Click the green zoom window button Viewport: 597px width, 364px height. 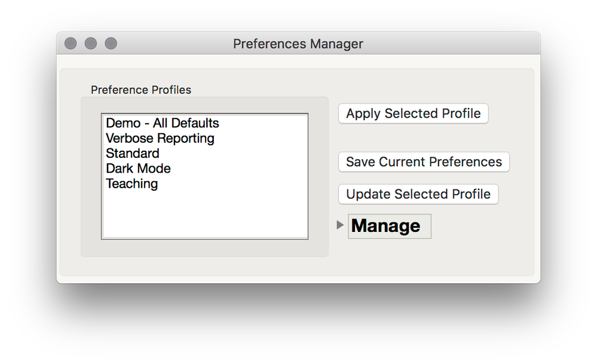click(x=111, y=42)
